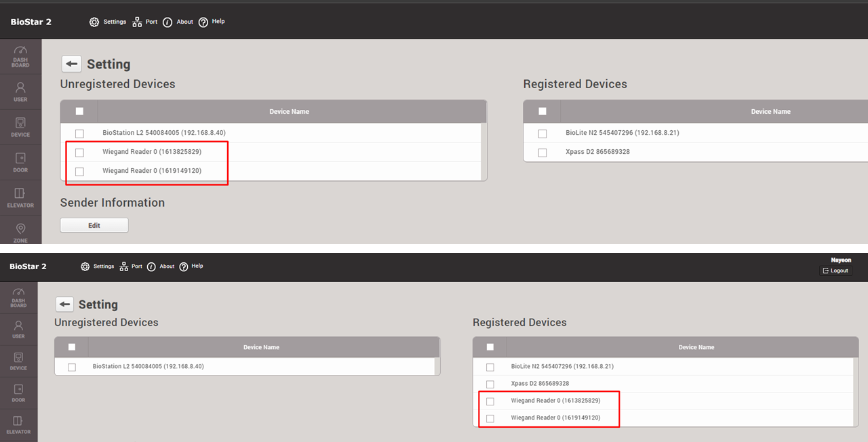868x442 pixels.
Task: Open Device in the upper window sidebar
Action: (x=20, y=127)
